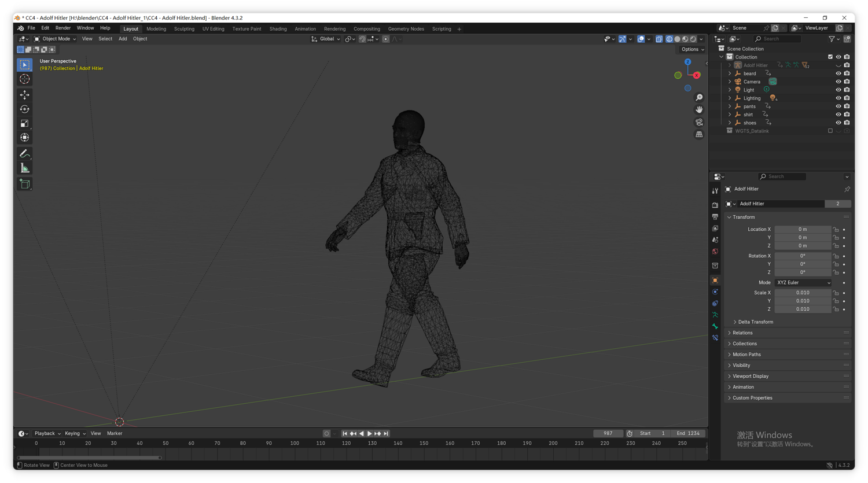Activate the Annotate pencil tool
The width and height of the screenshot is (868, 483).
24,153
